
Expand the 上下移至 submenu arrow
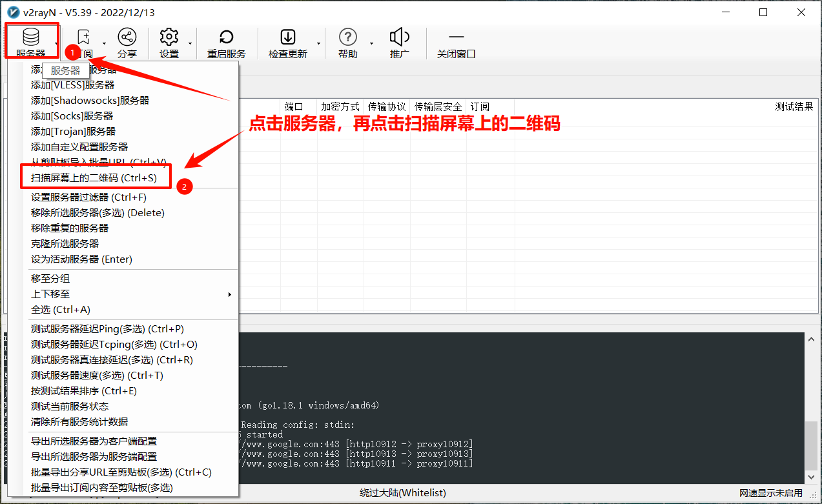click(229, 294)
